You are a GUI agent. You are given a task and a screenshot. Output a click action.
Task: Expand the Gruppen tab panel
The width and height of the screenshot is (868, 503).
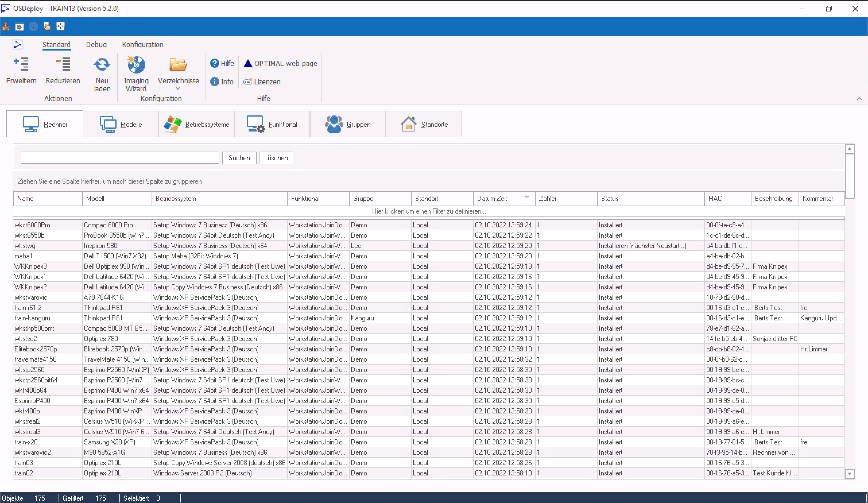click(348, 124)
